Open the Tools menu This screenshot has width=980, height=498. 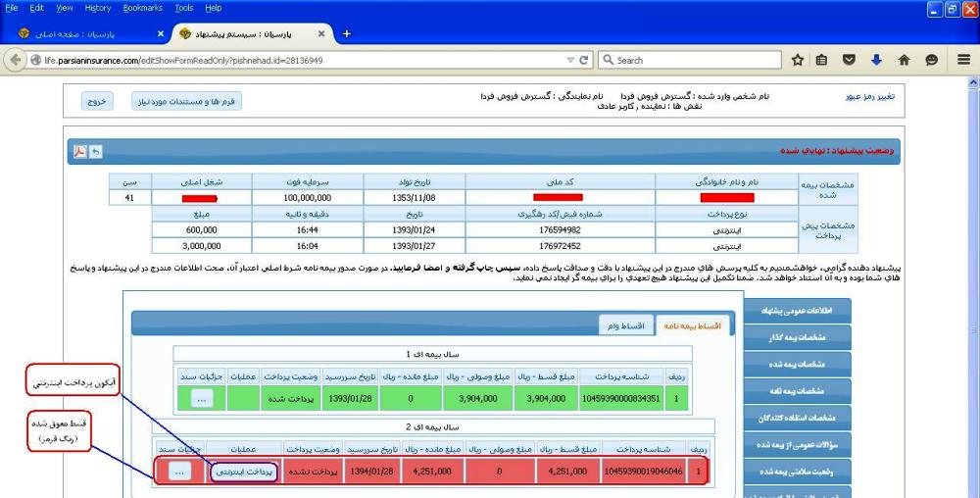coord(184,8)
